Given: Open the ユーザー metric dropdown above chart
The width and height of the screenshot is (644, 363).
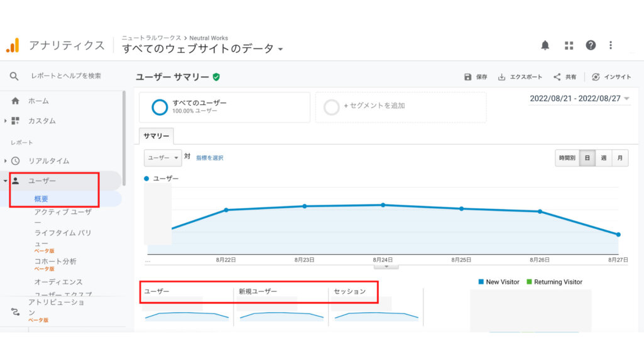Looking at the screenshot, I should (163, 158).
